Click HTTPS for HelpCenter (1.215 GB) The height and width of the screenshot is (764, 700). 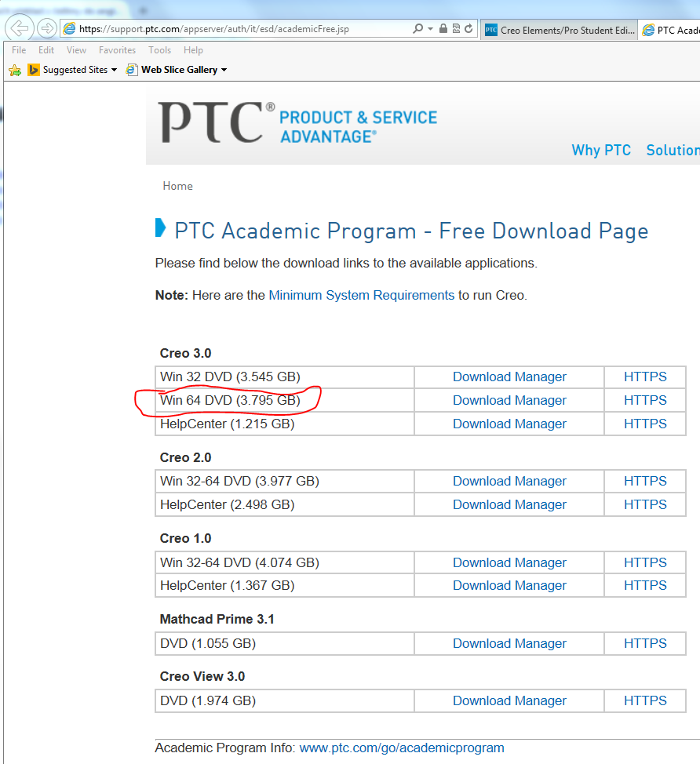(x=645, y=424)
